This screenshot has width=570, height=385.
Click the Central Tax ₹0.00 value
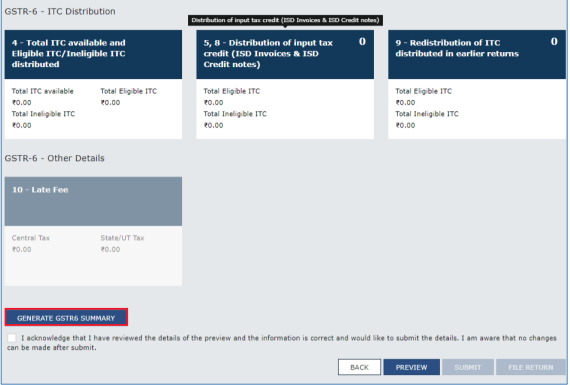(21, 249)
